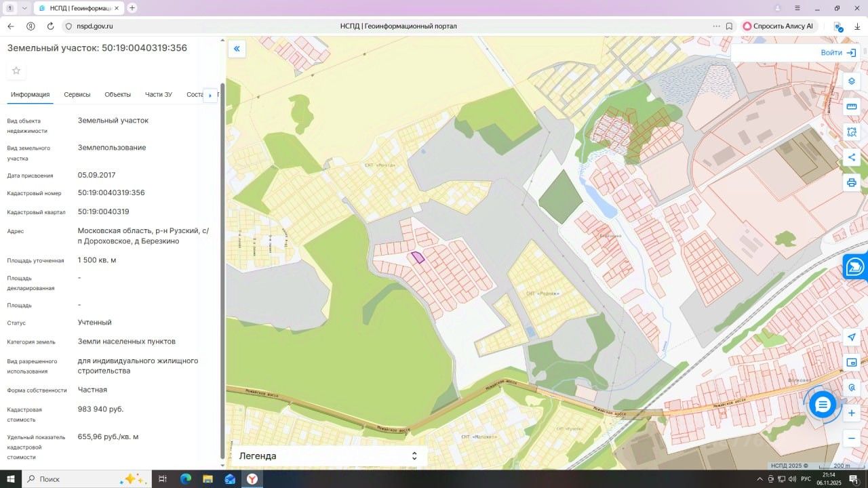The height and width of the screenshot is (488, 868).
Task: Launch Microsoft Edge from the taskbar
Action: [186, 479]
